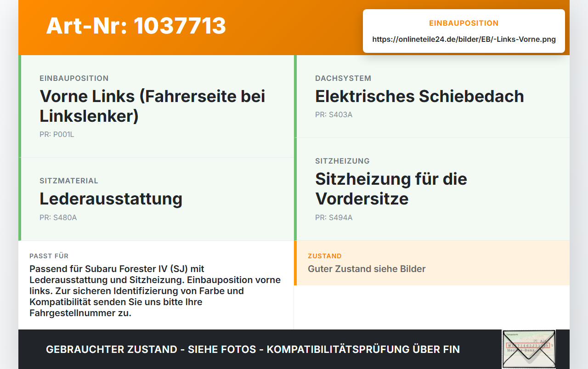Viewport: 588px width, 369px height.
Task: Click the SITZHEIZUNG label
Action: pyautogui.click(x=342, y=161)
